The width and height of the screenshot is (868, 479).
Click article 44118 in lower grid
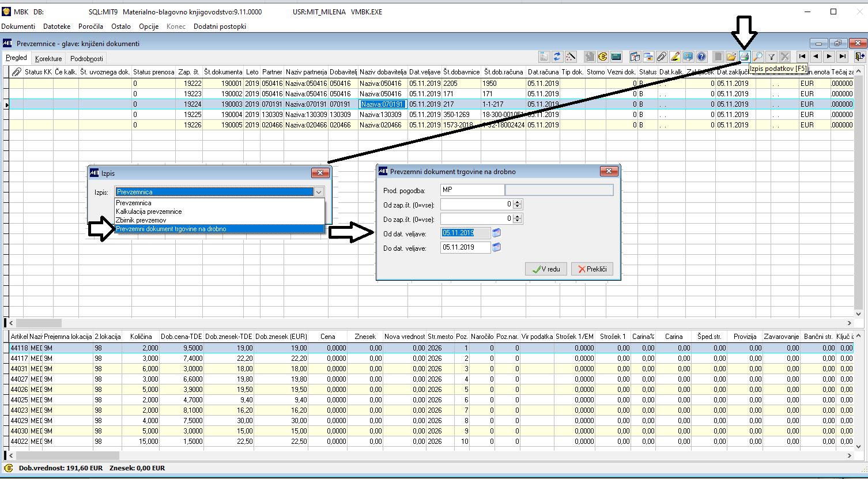[x=18, y=348]
